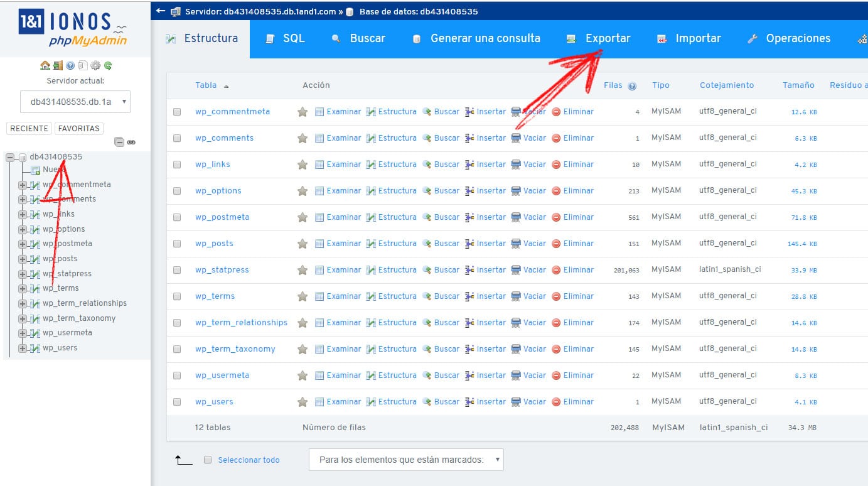This screenshot has height=486, width=868.
Task: Click the Filas help question-mark icon
Action: pyautogui.click(x=632, y=86)
